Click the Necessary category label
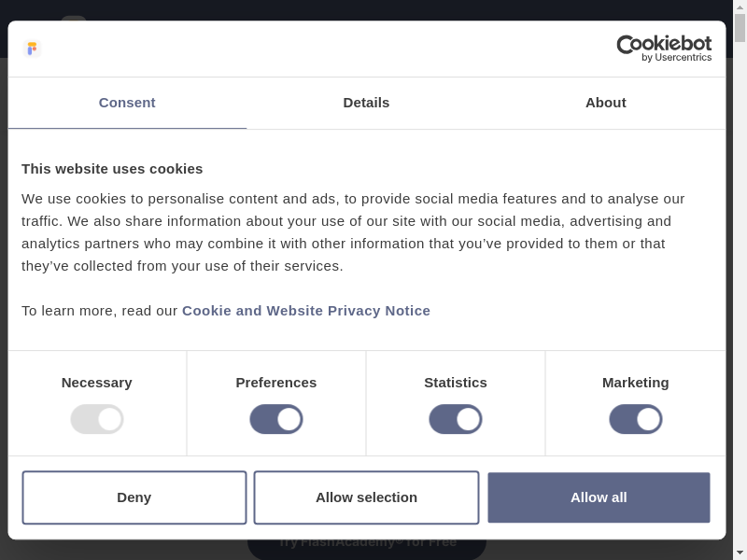The image size is (747, 560). [x=97, y=383]
